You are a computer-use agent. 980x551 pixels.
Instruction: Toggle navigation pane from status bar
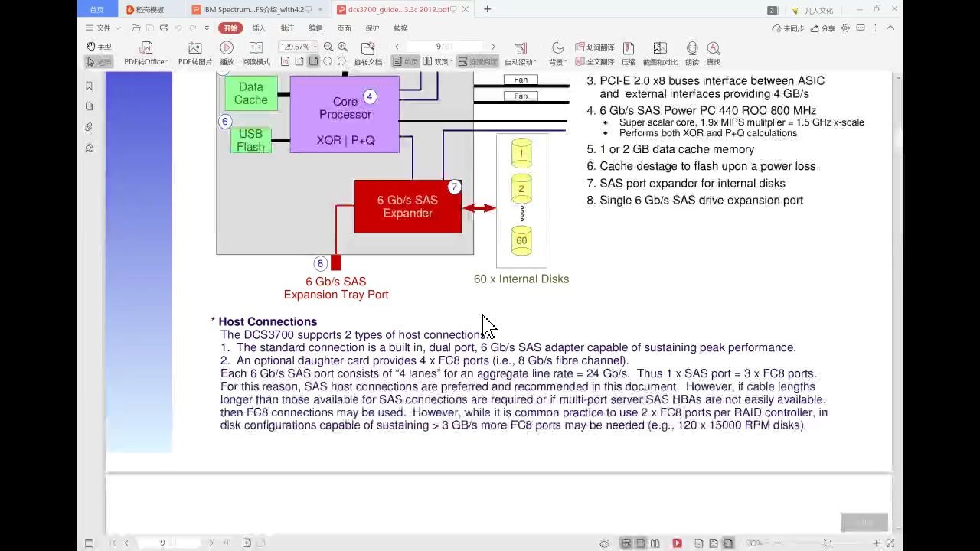[x=89, y=543]
